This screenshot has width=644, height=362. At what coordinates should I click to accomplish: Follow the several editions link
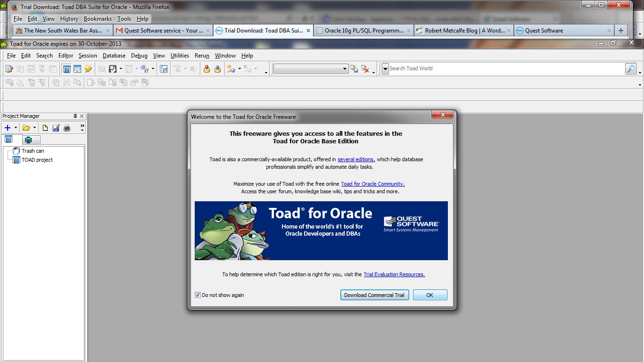356,159
